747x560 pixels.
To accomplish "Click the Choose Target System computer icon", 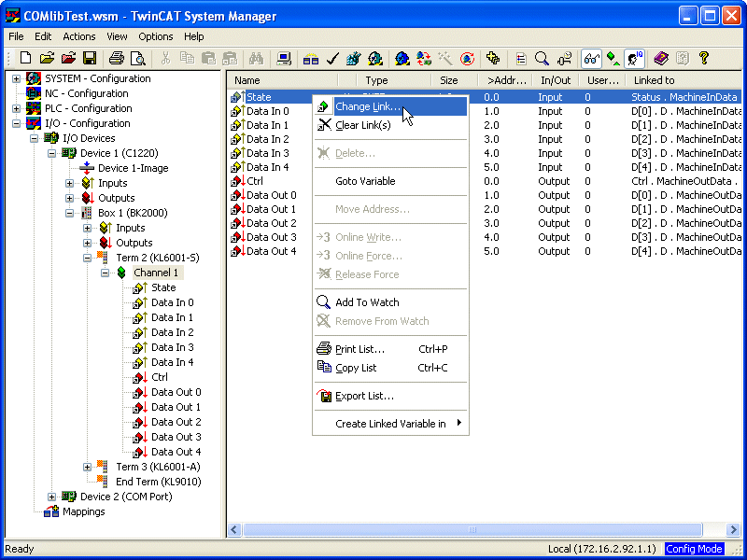I will [284, 59].
